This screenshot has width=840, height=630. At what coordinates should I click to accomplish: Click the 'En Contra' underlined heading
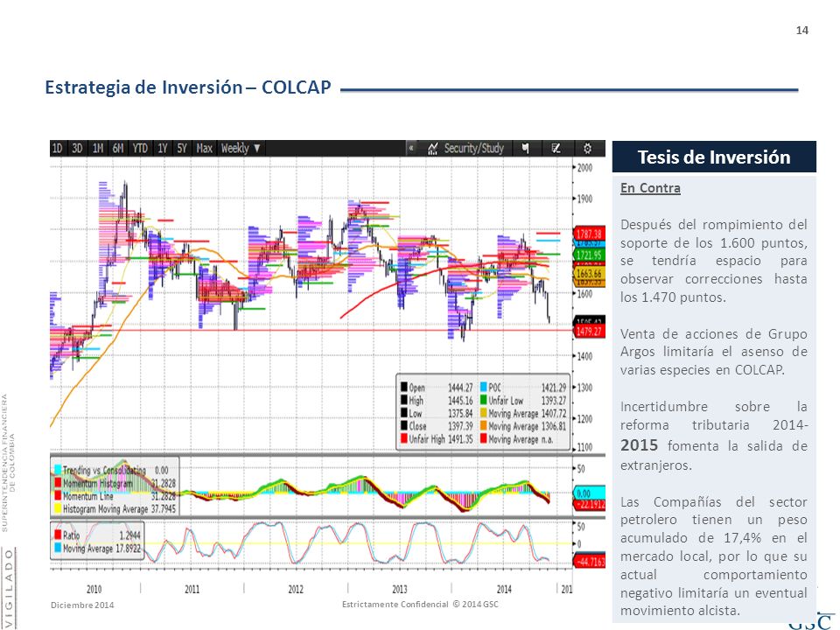point(650,188)
